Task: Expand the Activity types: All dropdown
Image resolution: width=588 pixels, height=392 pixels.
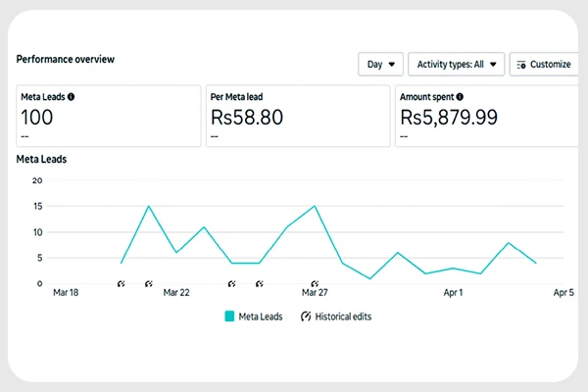Action: click(x=456, y=64)
